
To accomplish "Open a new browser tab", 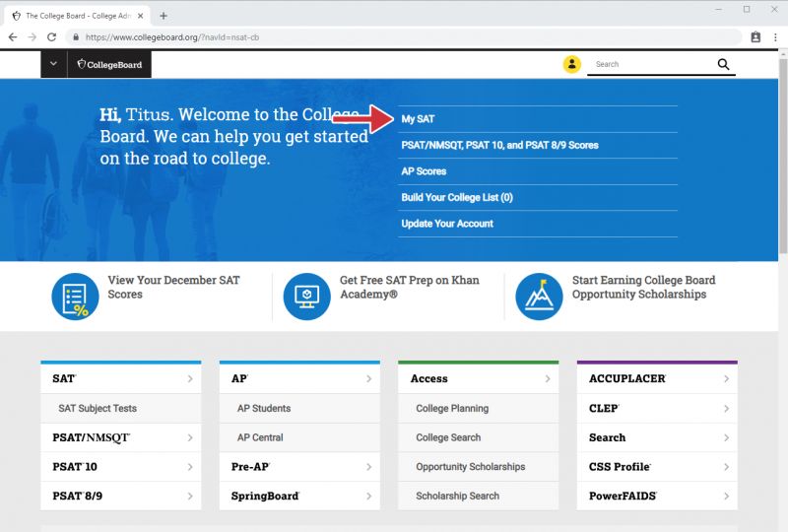I will click(x=164, y=16).
